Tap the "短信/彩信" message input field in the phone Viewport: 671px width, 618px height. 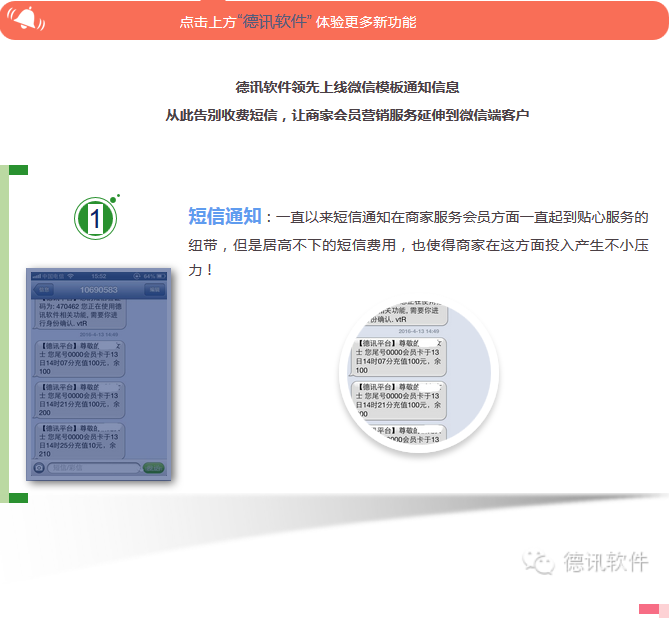(94, 468)
